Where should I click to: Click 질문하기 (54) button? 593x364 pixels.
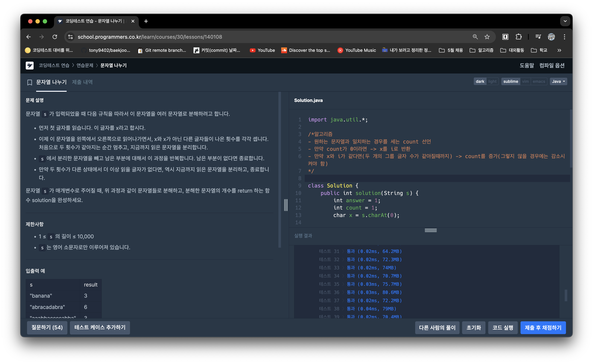pos(47,327)
